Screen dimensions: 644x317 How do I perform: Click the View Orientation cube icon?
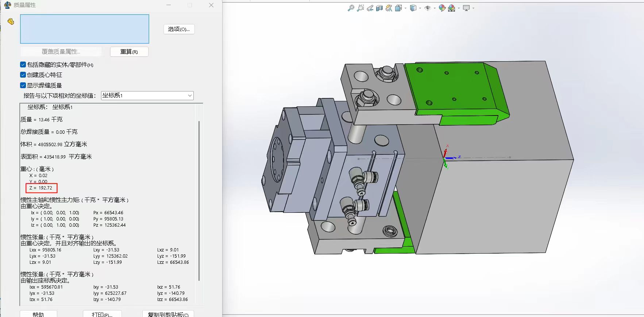[x=398, y=8]
